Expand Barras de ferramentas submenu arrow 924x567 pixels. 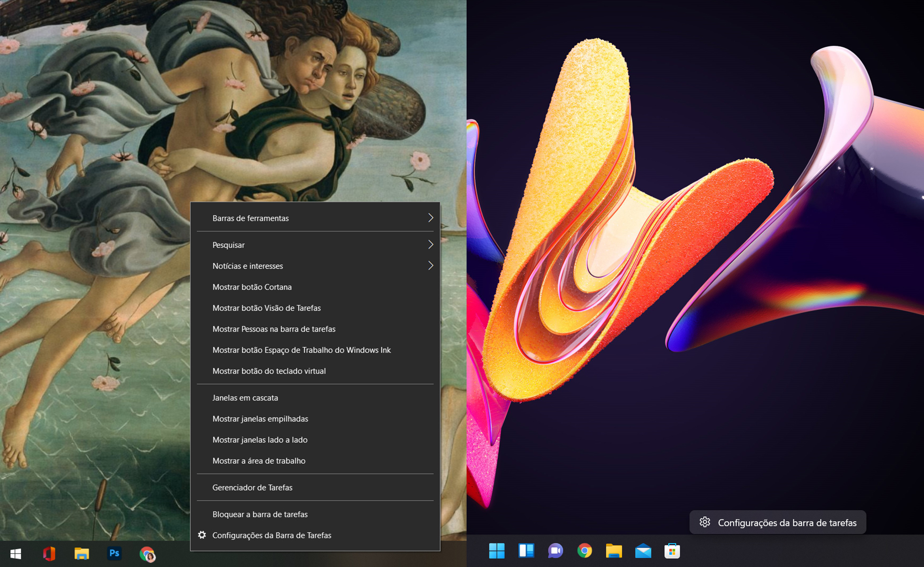430,218
